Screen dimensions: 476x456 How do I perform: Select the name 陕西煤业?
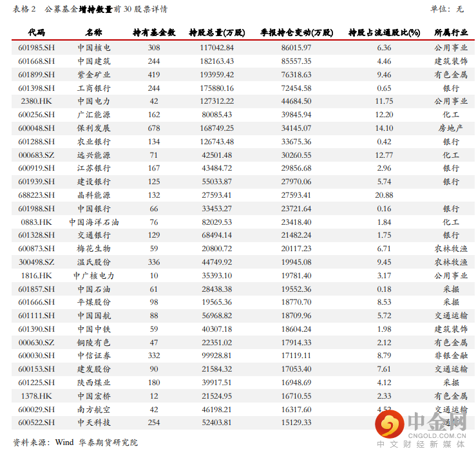pos(94,382)
